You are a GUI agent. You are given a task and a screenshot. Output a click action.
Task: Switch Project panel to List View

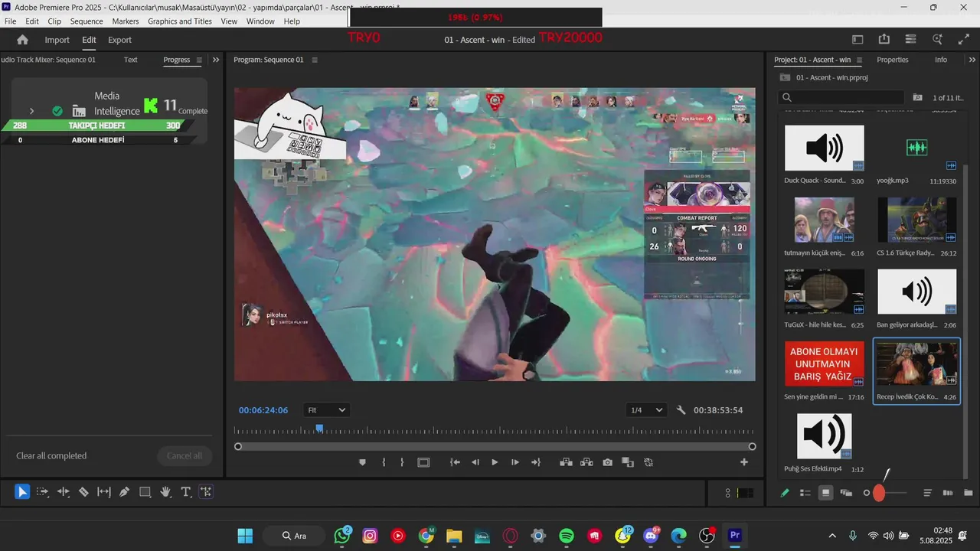tap(805, 493)
